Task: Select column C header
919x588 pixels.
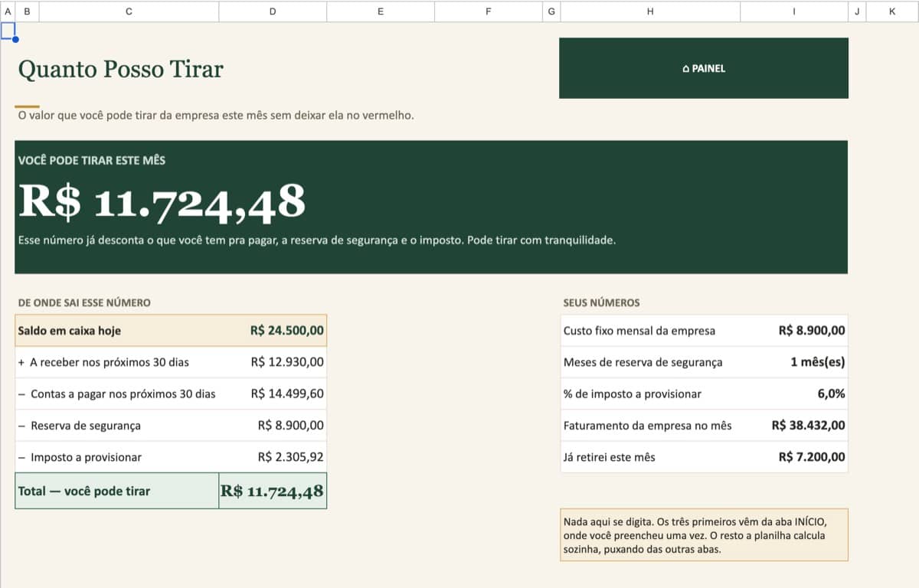Action: [128, 11]
